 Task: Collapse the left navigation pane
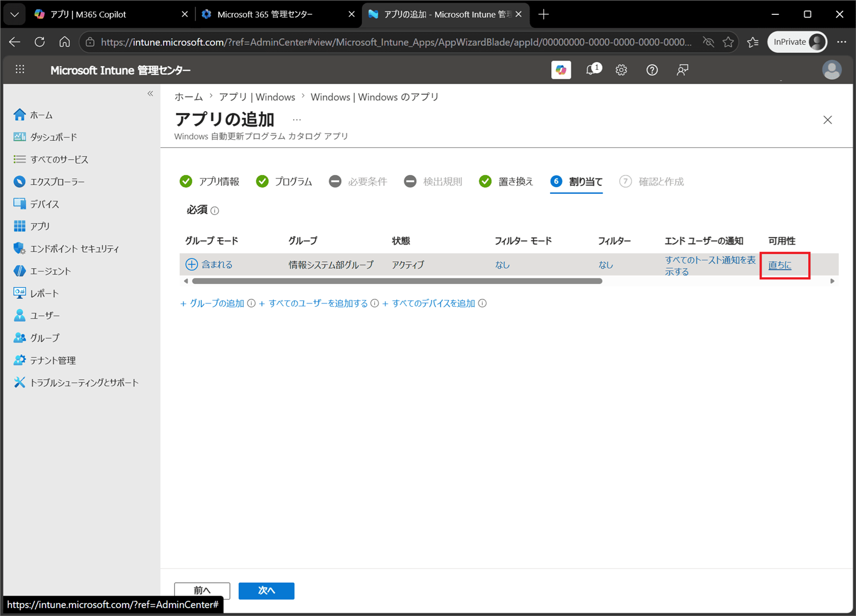150,94
